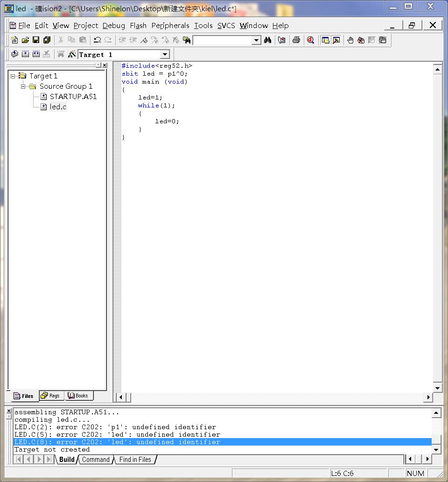This screenshot has height=482, width=448.
Task: Select the Command output tab
Action: tap(96, 460)
